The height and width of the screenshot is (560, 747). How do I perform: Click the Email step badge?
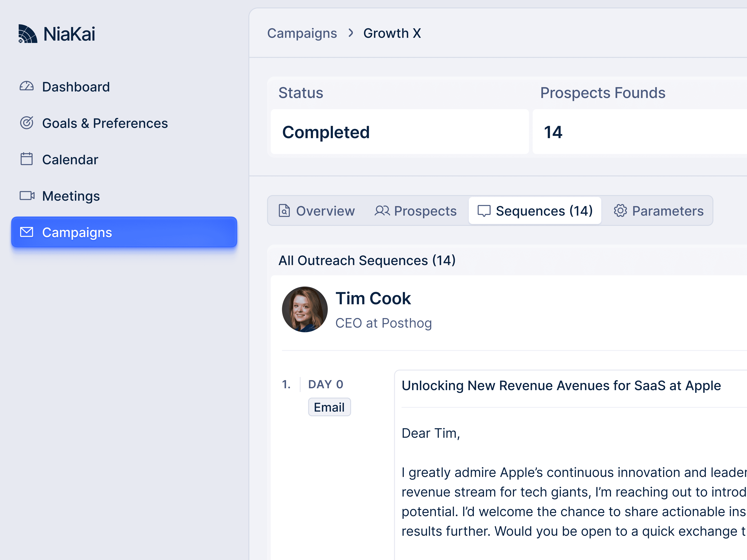click(329, 407)
